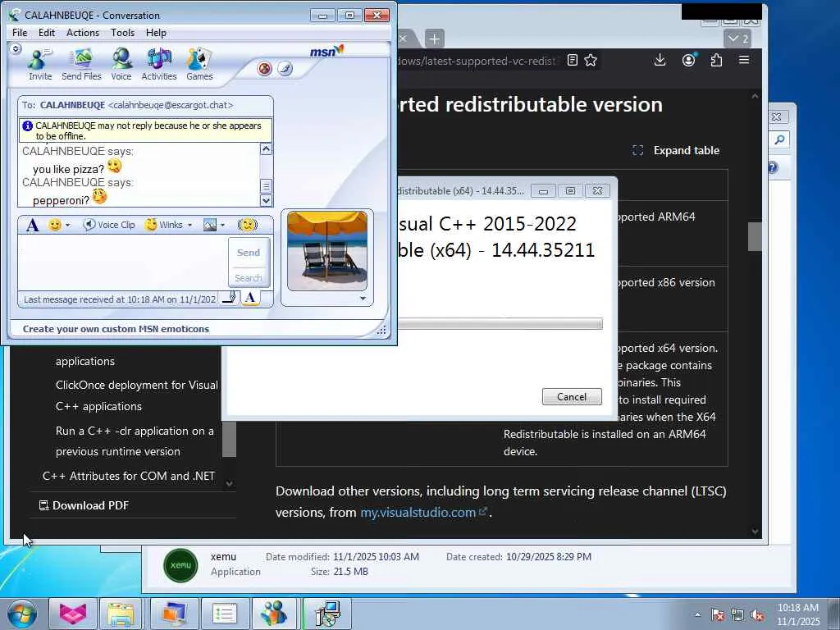The width and height of the screenshot is (840, 630).
Task: Expand the Winks dropdown arrow
Action: click(189, 226)
